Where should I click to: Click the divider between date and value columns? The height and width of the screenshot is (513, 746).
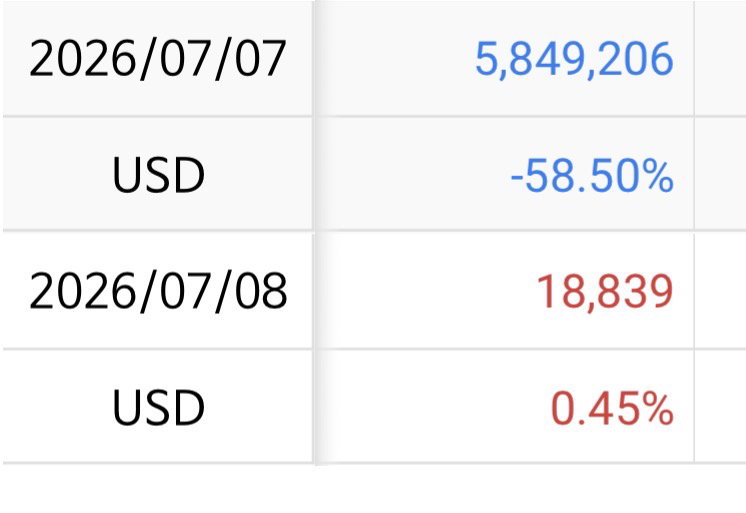click(314, 232)
